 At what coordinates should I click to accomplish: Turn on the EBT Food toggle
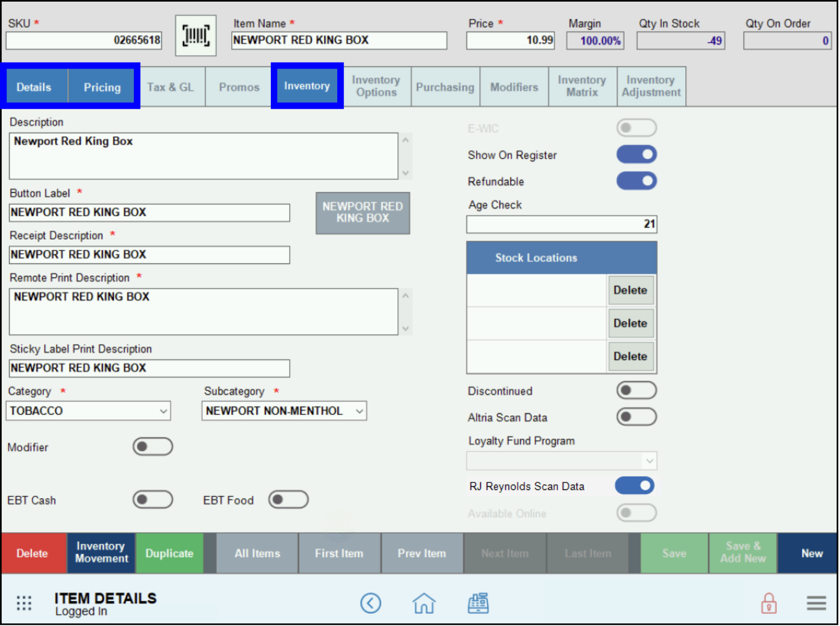pyautogui.click(x=288, y=500)
